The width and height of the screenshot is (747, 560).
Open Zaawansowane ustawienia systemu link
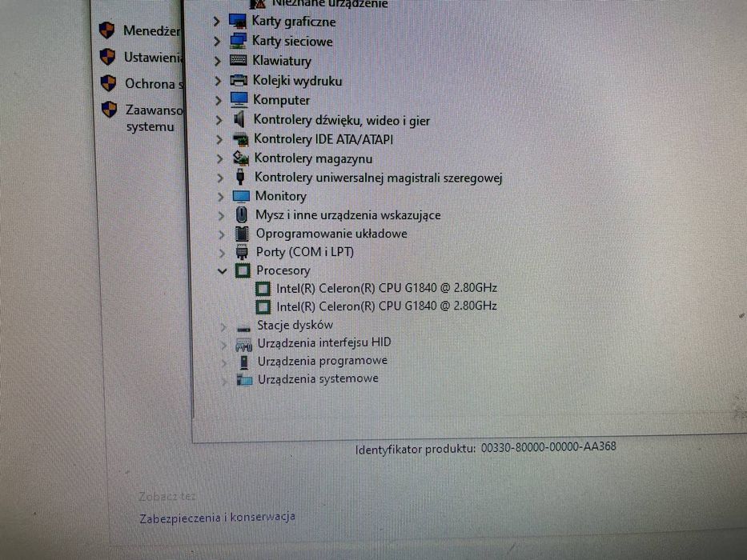154,118
